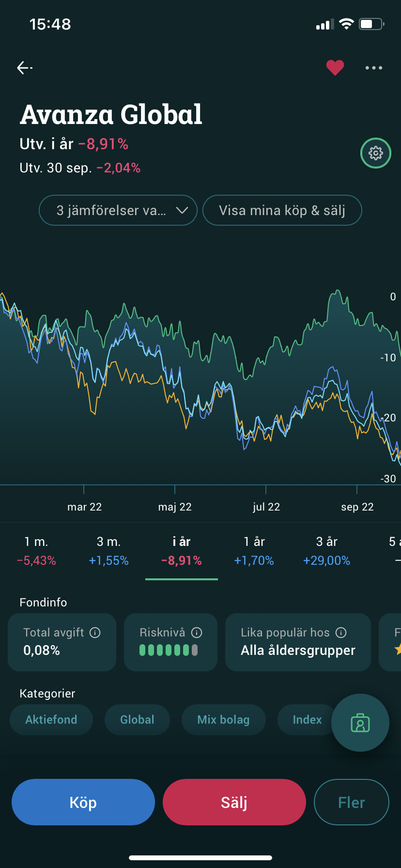Tap info icon beside Risknivå
401x868 pixels.
197,633
